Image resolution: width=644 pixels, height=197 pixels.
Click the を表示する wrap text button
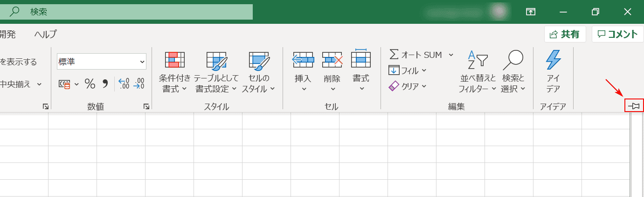pyautogui.click(x=19, y=62)
